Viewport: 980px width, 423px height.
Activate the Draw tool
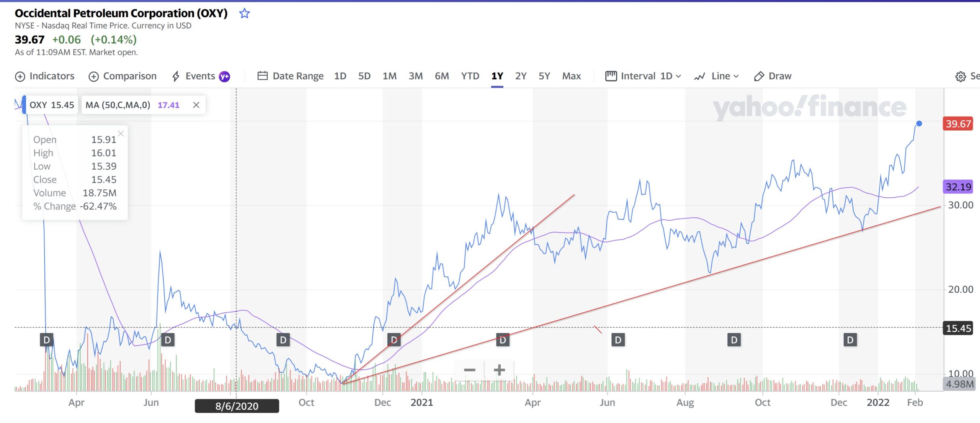773,76
